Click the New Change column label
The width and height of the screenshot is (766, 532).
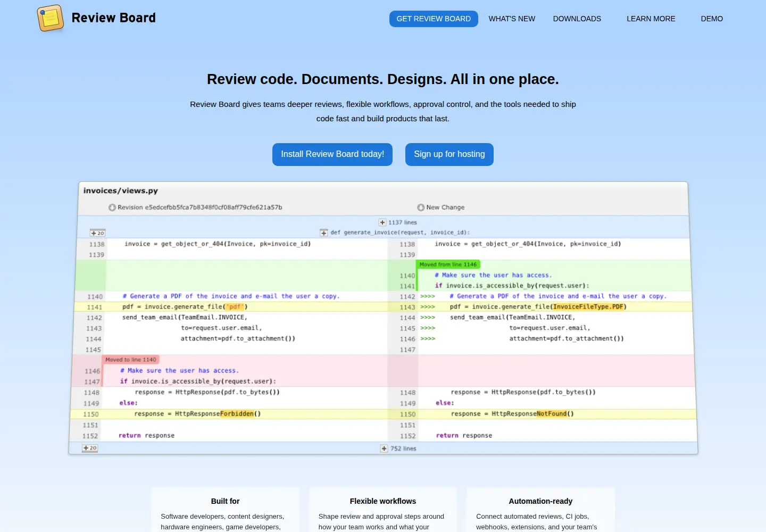point(445,207)
